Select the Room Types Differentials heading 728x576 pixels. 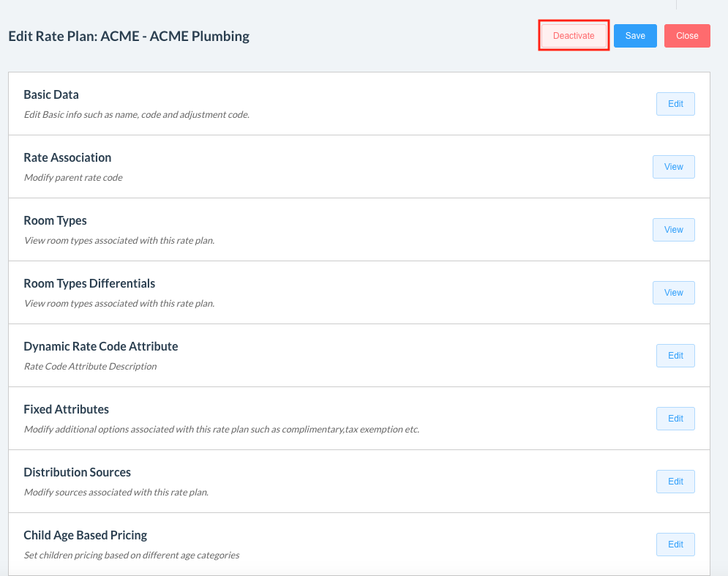click(x=89, y=283)
